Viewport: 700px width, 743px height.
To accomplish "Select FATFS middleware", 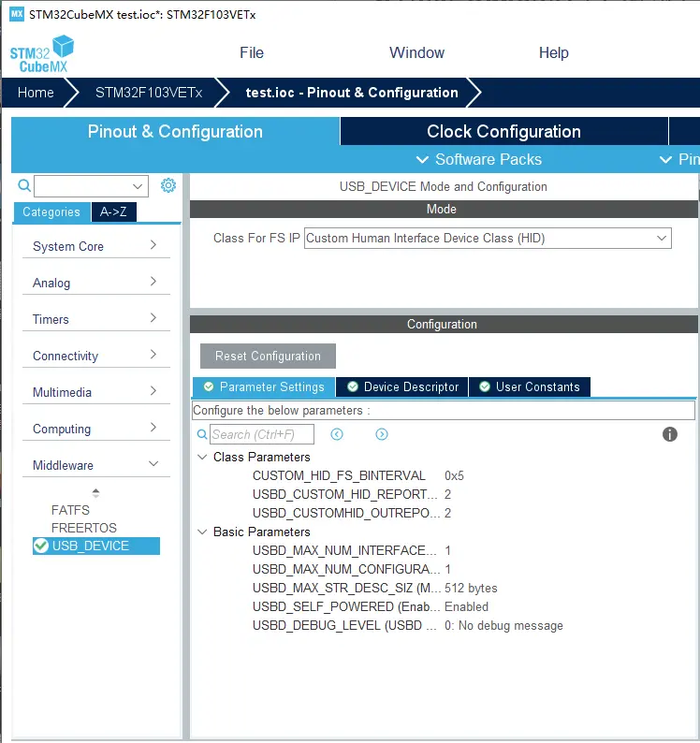I will [x=70, y=510].
